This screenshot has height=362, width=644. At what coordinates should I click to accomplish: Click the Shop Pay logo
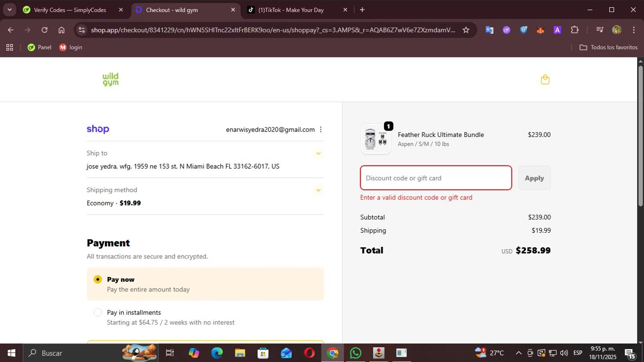coord(98,129)
